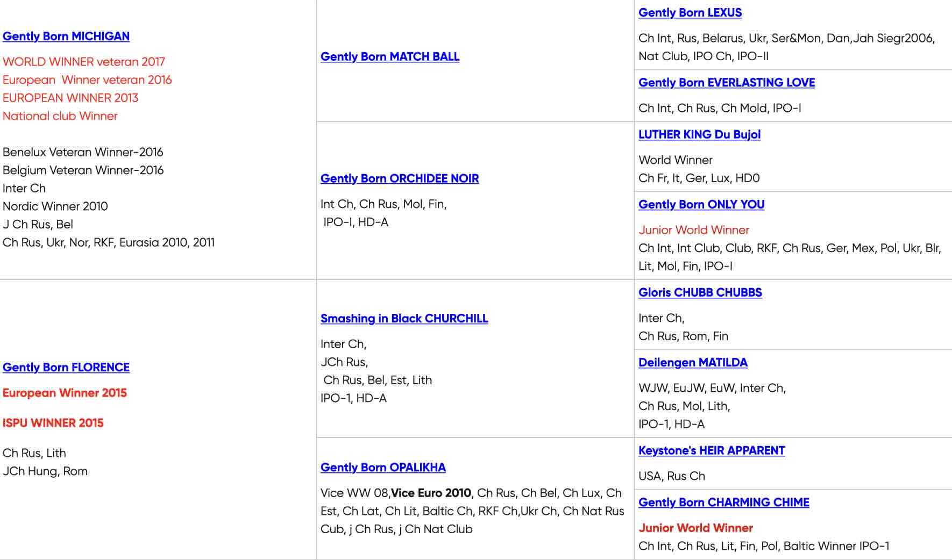Click the Gently Born FLORENCE link

pos(66,367)
